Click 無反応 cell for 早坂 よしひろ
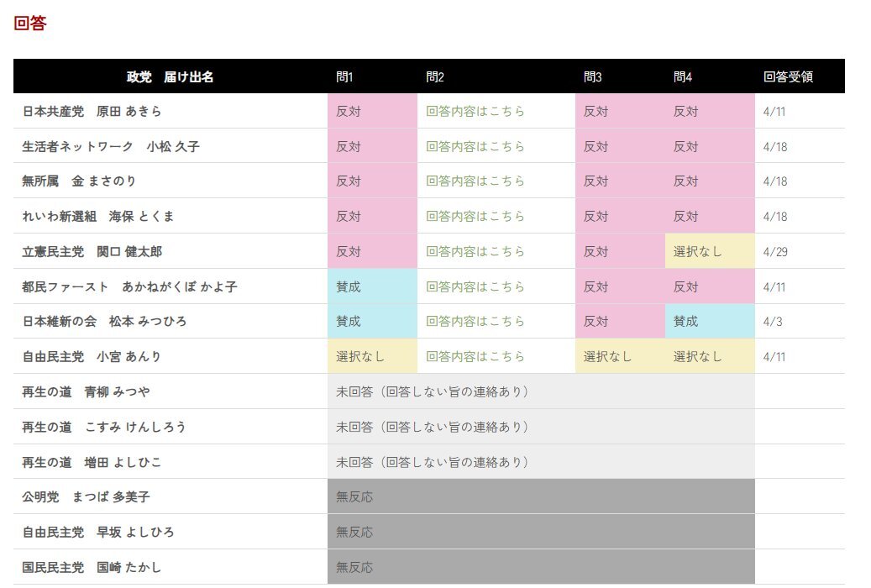 coord(541,532)
